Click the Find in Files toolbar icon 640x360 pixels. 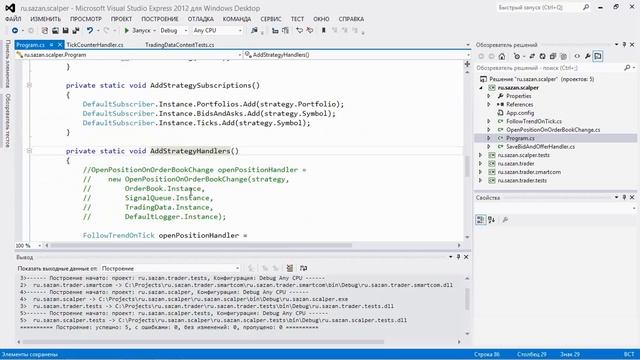coord(254,31)
